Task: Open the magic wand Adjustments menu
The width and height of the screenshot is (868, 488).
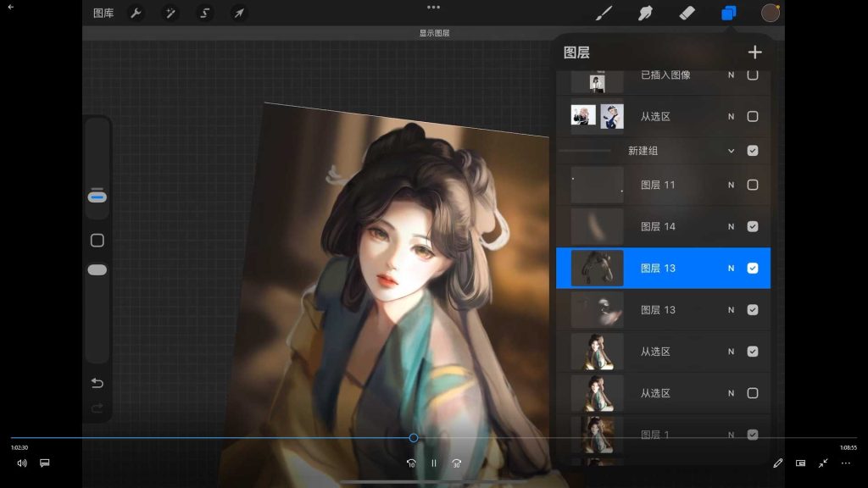Action: point(170,14)
